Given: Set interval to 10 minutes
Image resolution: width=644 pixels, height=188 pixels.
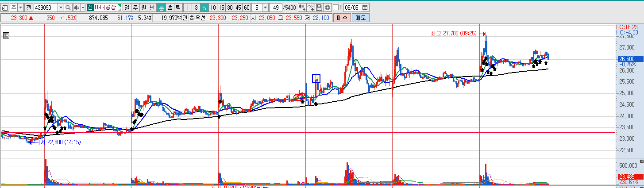Looking at the screenshot, I should (x=213, y=8).
